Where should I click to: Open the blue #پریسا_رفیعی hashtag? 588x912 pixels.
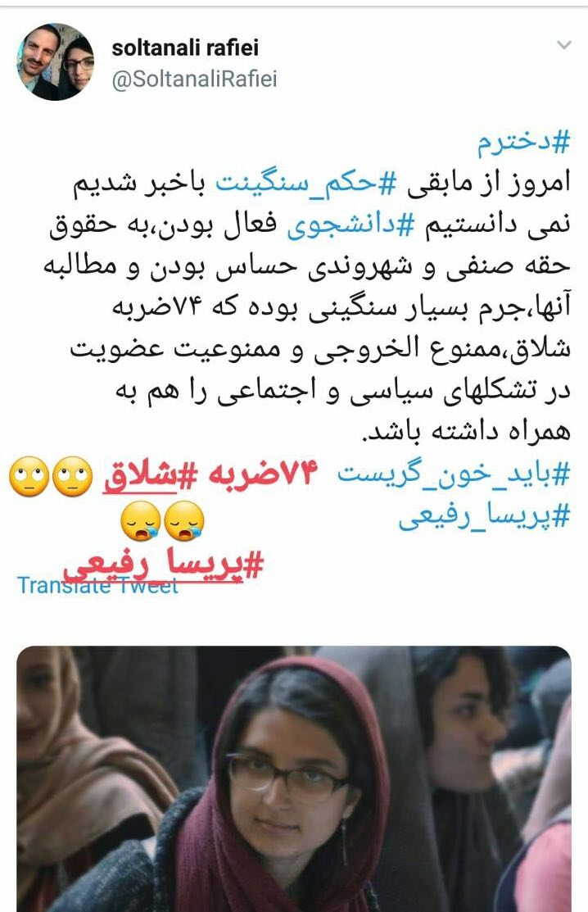coord(485,516)
